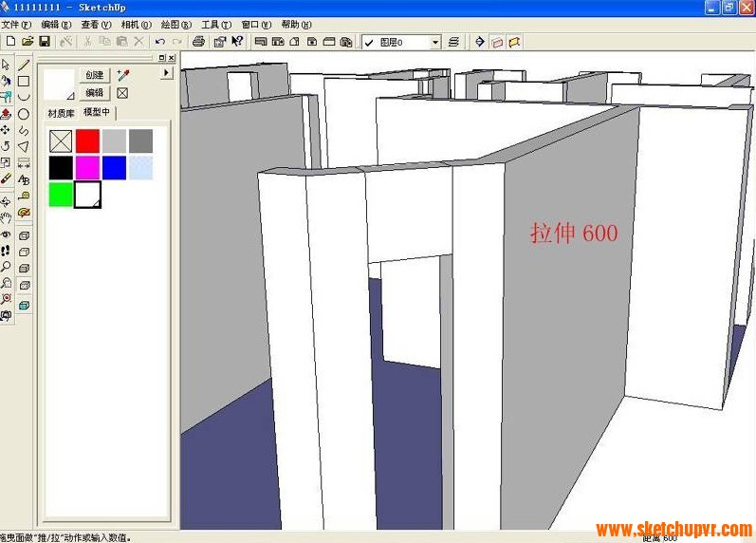Toggle the default material crossed-box icon

tap(122, 93)
